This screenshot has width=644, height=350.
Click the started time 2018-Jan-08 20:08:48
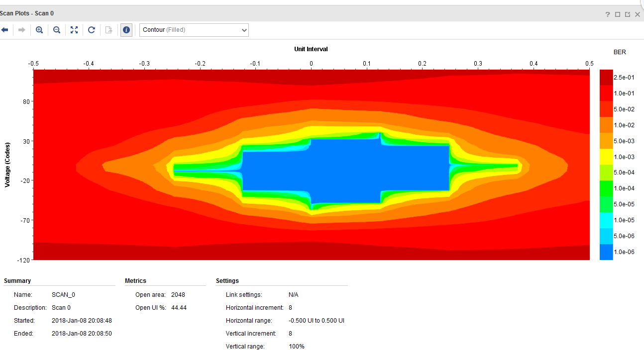[82, 321]
